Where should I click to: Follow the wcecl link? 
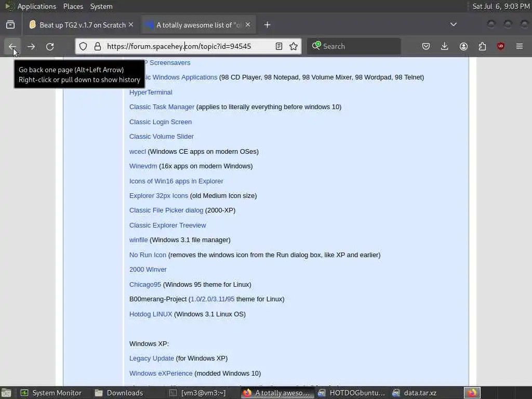[x=137, y=151]
